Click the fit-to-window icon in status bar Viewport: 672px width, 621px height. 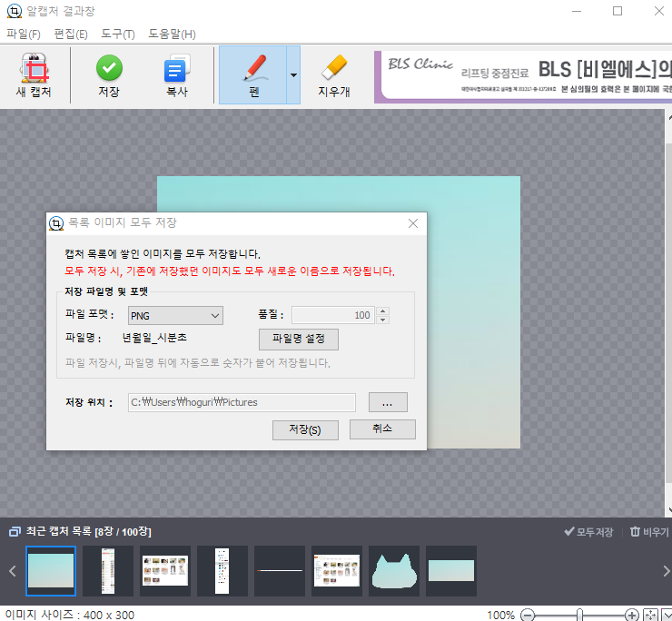pos(650,615)
